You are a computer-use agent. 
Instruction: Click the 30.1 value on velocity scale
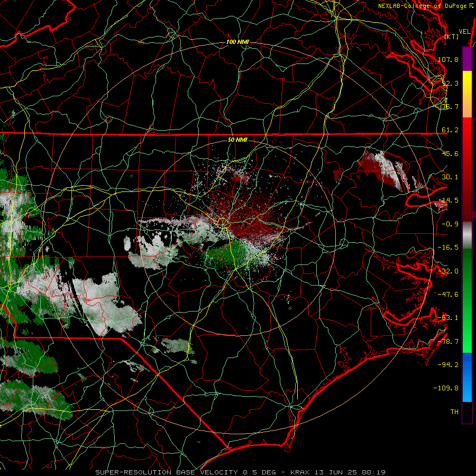(450, 177)
